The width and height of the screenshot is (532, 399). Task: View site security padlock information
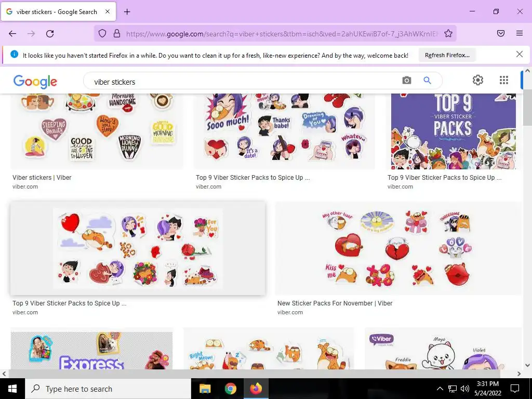(117, 33)
